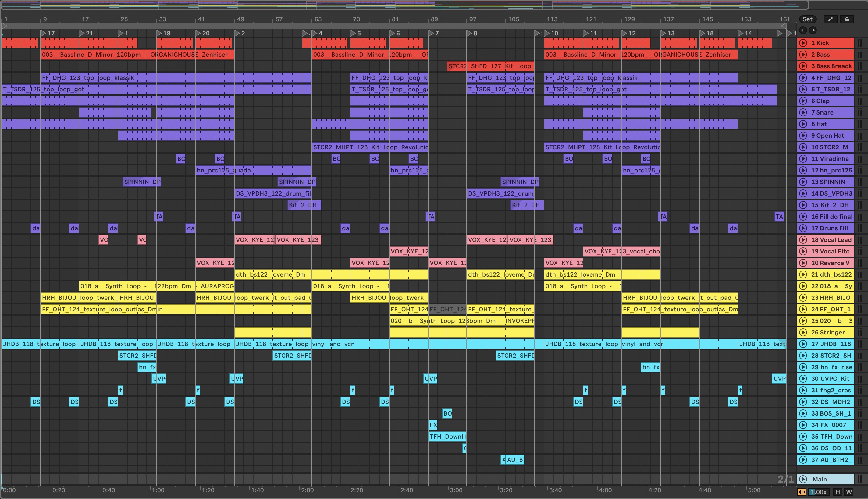Click the play icon on 18 Vocal Lead
The height and width of the screenshot is (499, 868).
coord(803,239)
